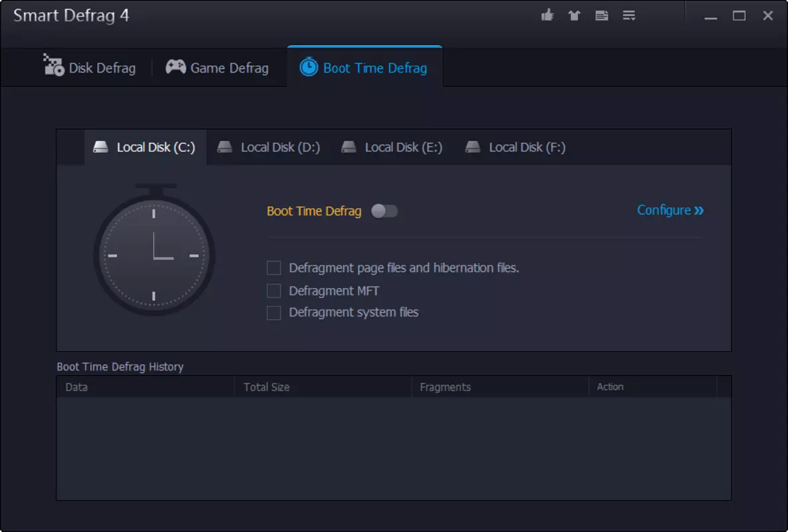Click the Boot Time Defrag History label
Viewport: 788px width, 532px height.
click(120, 366)
